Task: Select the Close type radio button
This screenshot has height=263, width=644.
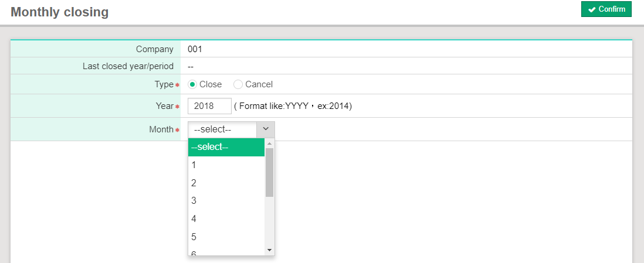Action: coord(192,84)
